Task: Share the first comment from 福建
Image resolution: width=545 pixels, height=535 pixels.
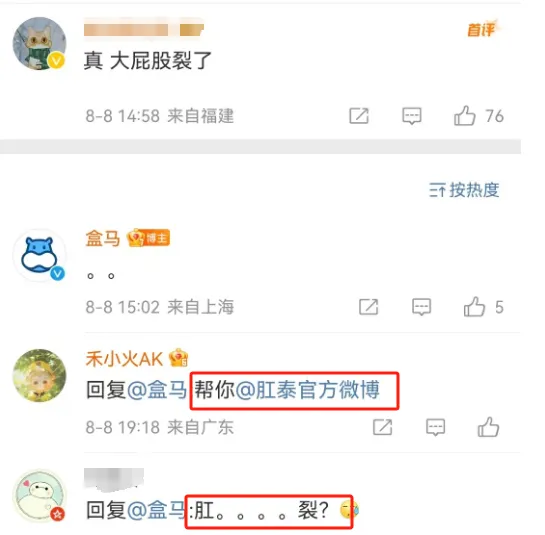Action: [359, 116]
